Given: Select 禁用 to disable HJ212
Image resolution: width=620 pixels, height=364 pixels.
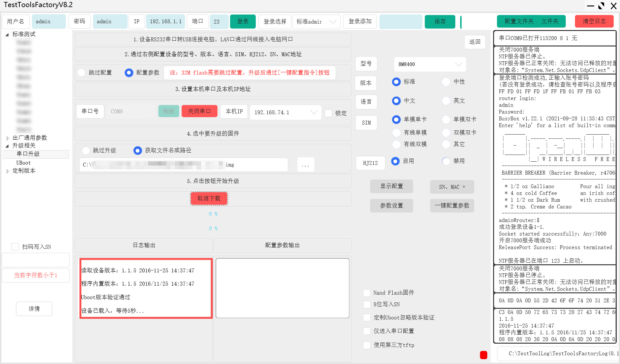Looking at the screenshot, I should click(x=446, y=161).
